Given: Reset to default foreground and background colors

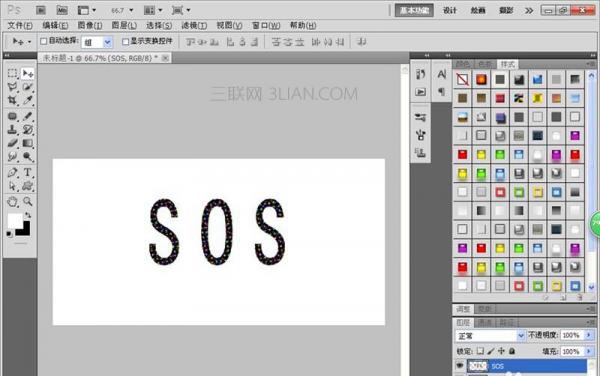Looking at the screenshot, I should (9, 234).
